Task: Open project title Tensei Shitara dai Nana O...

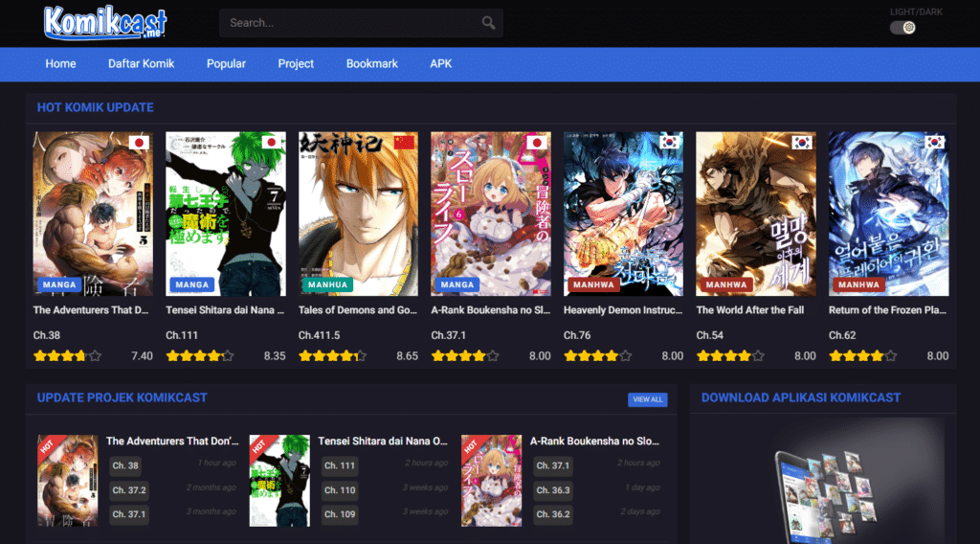Action: [383, 442]
